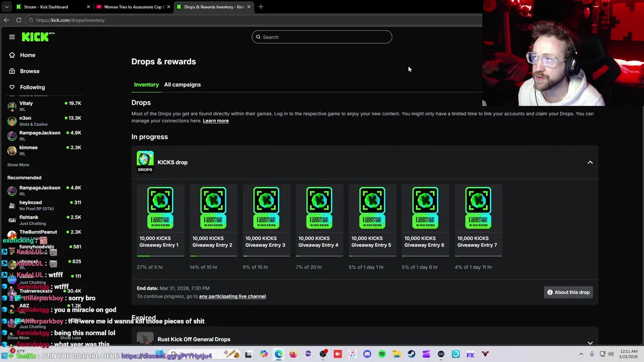Collapse the KICKS drop section

coord(590,162)
